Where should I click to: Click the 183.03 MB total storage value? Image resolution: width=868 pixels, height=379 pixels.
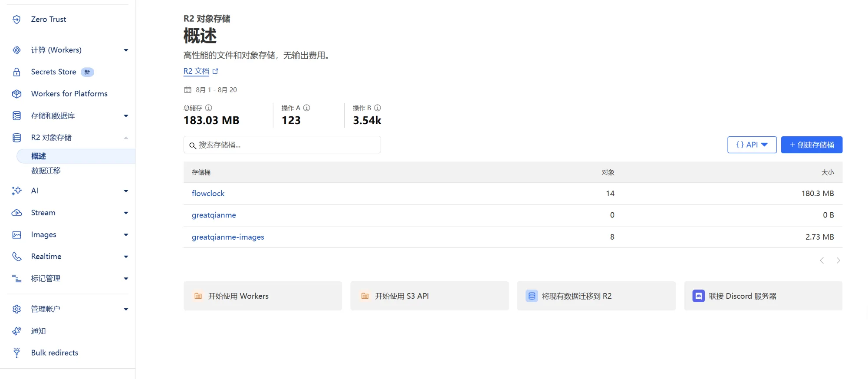point(211,120)
